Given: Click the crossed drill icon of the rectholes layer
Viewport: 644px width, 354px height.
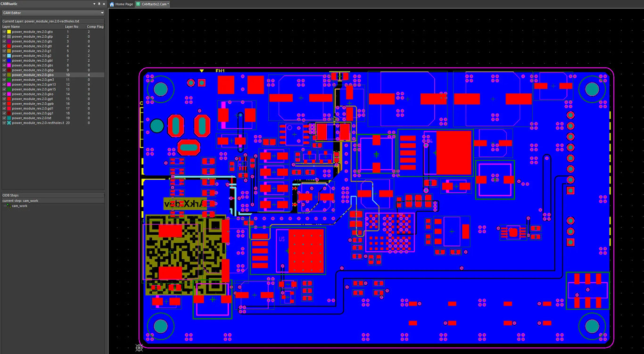Looking at the screenshot, I should 9,123.
